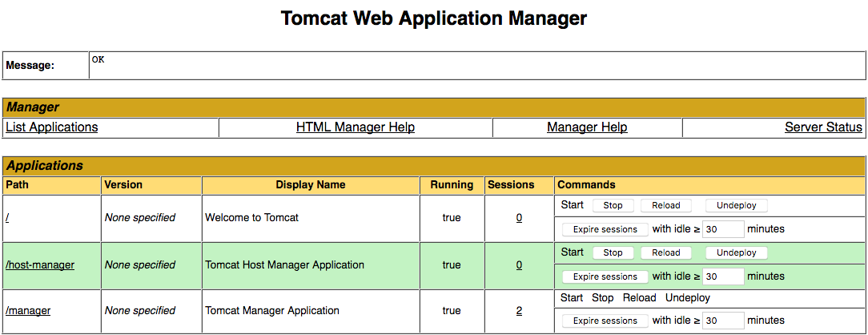Screen dimensions: 868x335
Task: Open the /manager path link
Action: pos(28,311)
